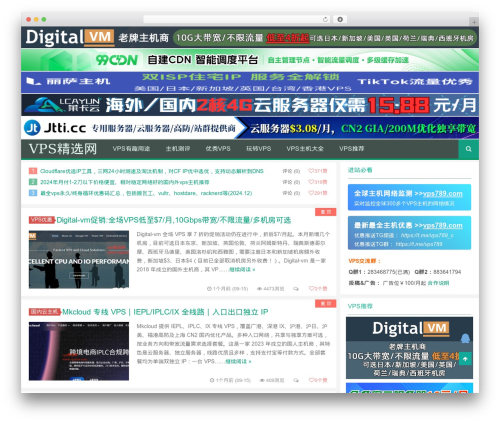This screenshot has width=500, height=423.
Task: Click 继续阅读 link in the Mkcloud excerpt
Action: coord(238,361)
